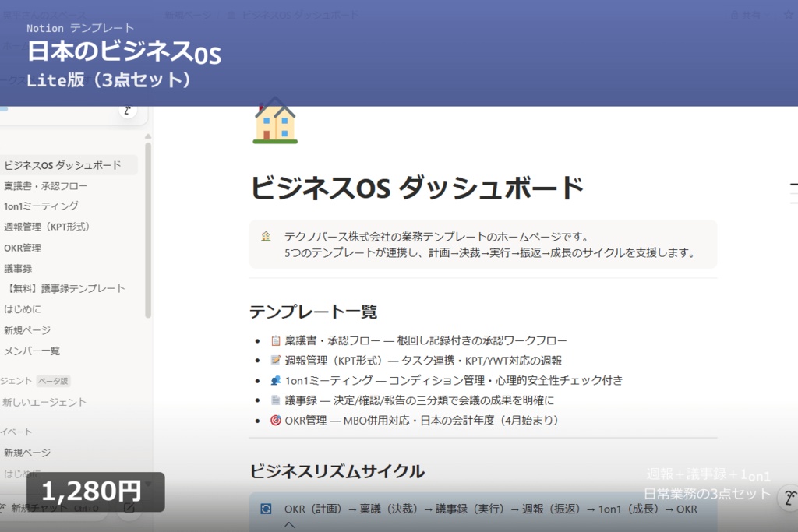Open the 共有 share dropdown chevron
This screenshot has height=532, width=798.
click(767, 15)
